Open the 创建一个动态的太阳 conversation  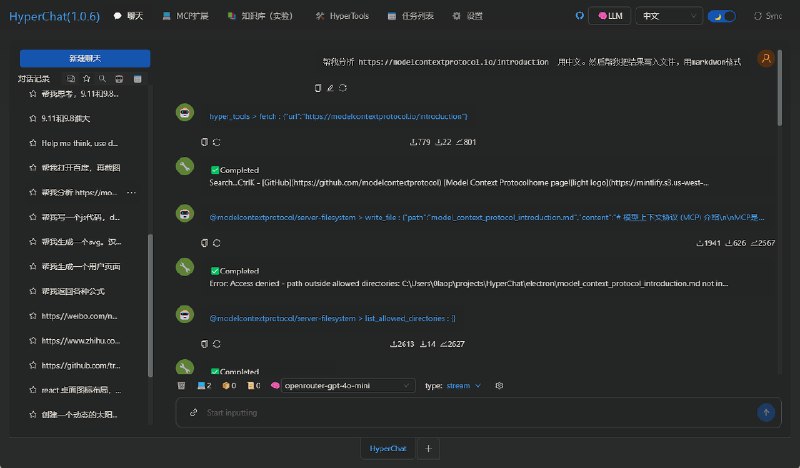point(80,414)
